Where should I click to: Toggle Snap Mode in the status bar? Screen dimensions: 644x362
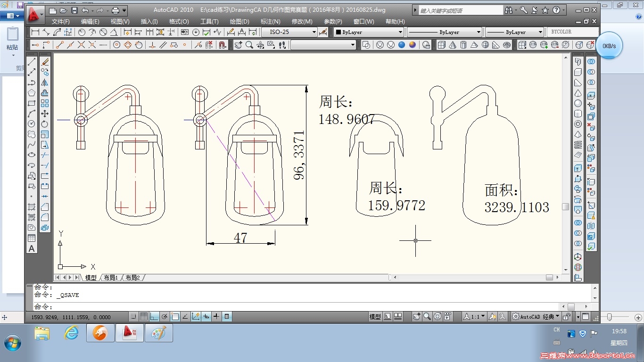133,317
